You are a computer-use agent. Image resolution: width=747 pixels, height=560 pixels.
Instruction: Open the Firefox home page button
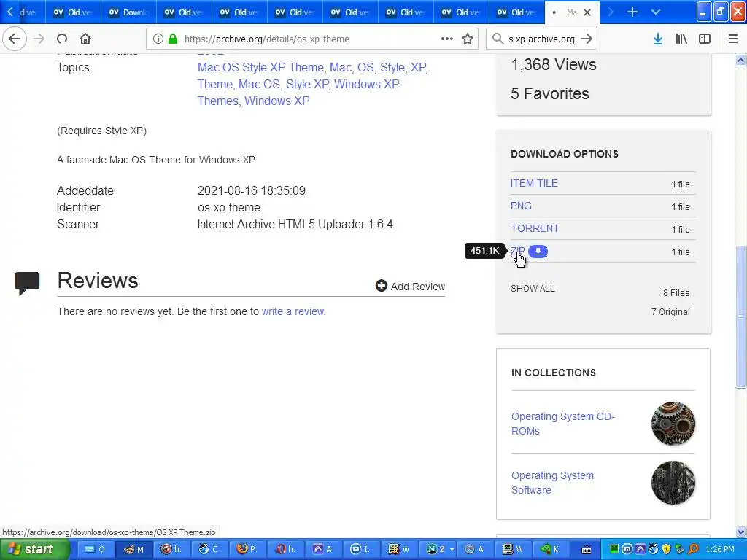(85, 39)
